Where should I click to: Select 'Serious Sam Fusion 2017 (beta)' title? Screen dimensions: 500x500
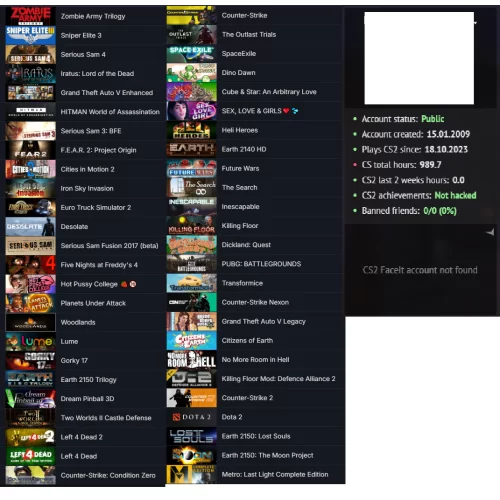point(109,246)
